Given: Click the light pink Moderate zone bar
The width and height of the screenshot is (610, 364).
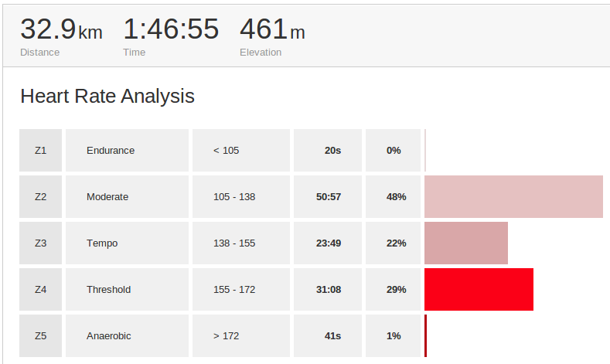Looking at the screenshot, I should pos(513,197).
